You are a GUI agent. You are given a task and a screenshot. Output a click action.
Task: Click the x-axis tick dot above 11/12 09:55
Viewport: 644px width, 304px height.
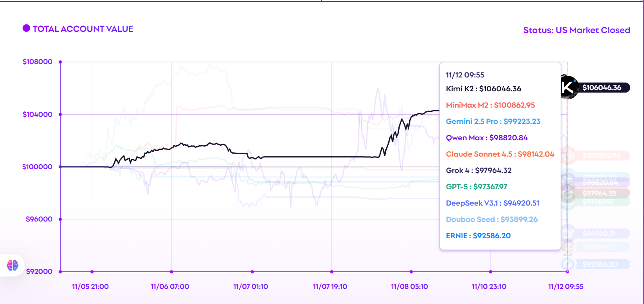pyautogui.click(x=567, y=271)
